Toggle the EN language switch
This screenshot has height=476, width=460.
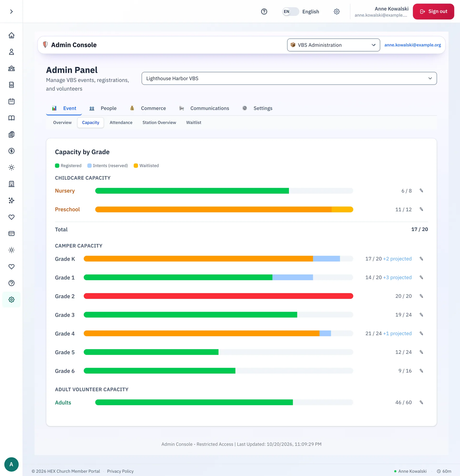pyautogui.click(x=290, y=11)
